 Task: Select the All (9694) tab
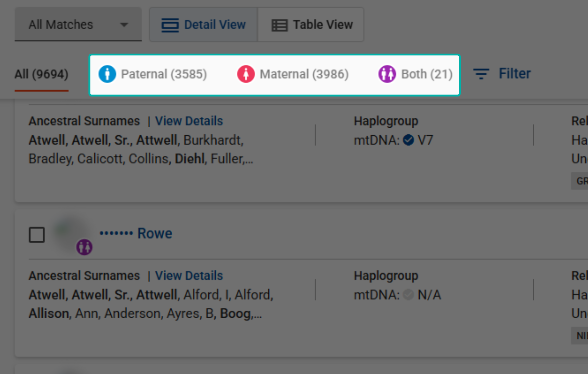click(41, 74)
